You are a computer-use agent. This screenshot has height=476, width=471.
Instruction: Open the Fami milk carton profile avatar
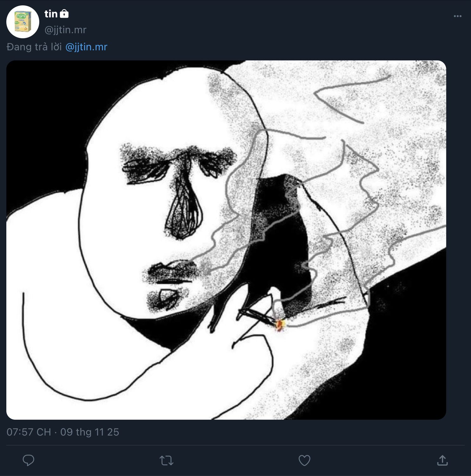click(23, 22)
